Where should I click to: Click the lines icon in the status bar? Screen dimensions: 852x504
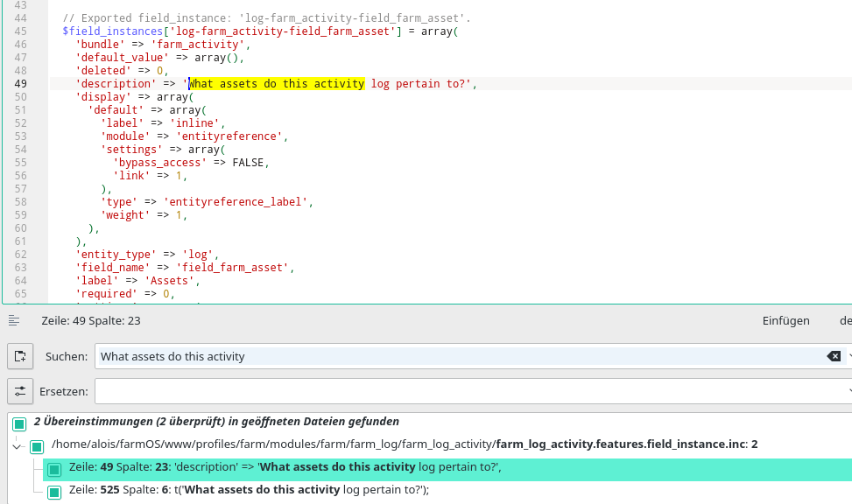coord(13,321)
